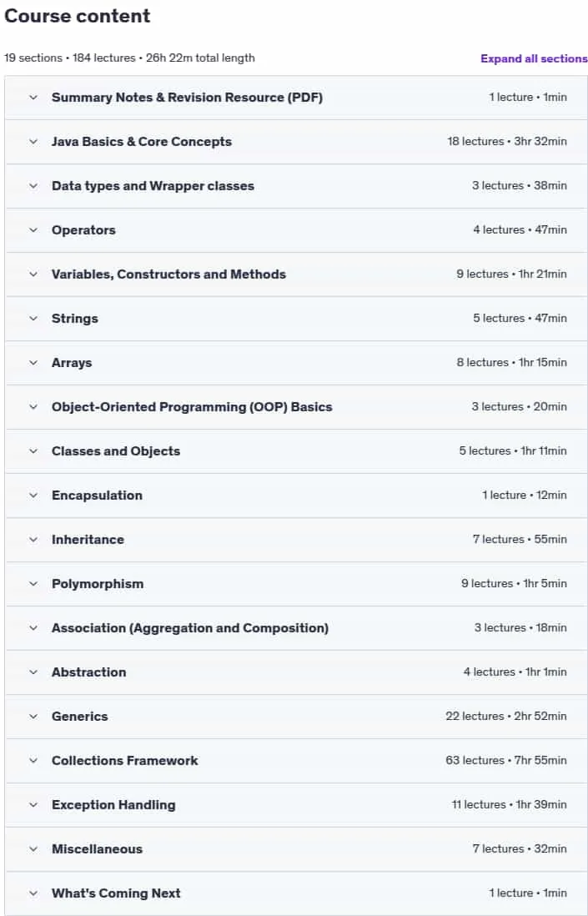Viewport: 588px width, 916px height.
Task: Open the Exception Handling section
Action: [296, 804]
